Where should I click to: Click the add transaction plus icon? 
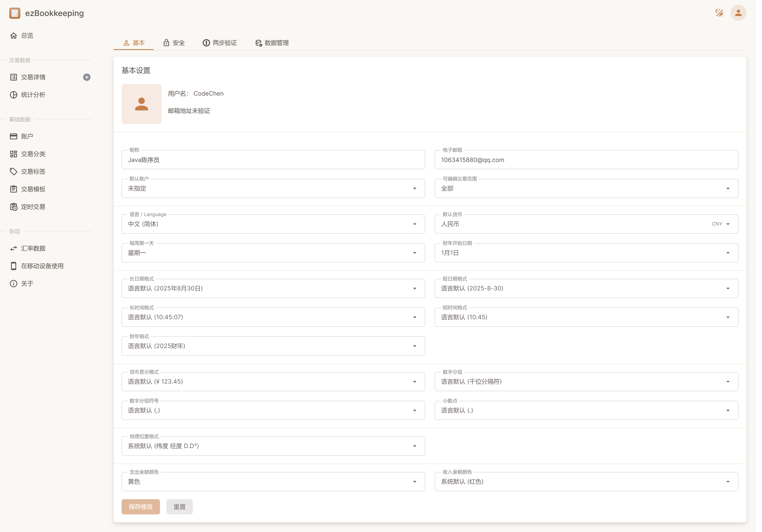87,77
